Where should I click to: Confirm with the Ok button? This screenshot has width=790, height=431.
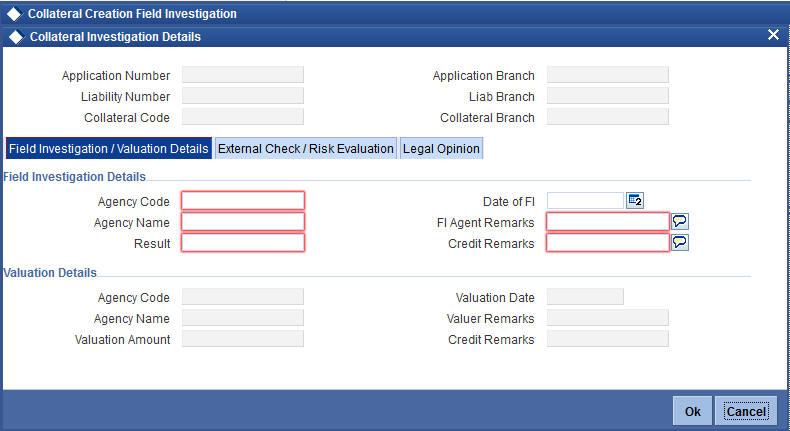tap(692, 411)
